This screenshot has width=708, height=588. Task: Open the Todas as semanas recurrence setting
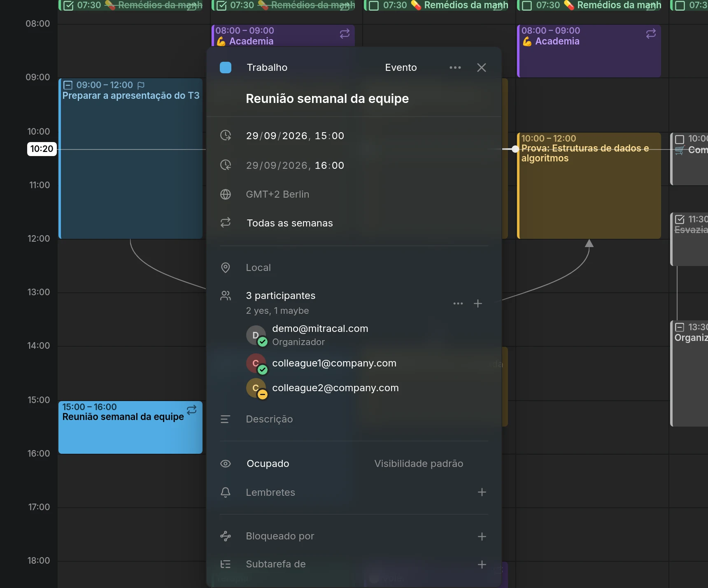[290, 223]
